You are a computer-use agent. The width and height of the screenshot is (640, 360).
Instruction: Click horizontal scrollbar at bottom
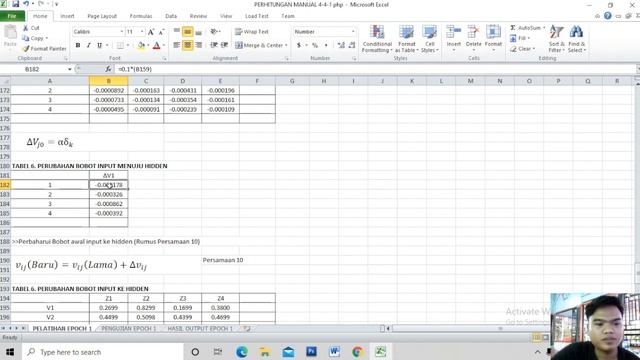pyautogui.click(x=469, y=328)
